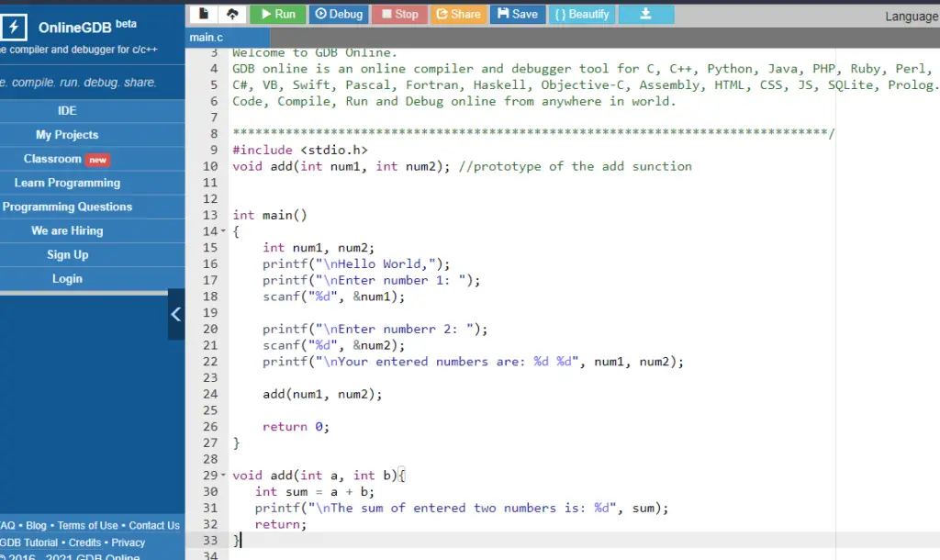The width and height of the screenshot is (940, 560).
Task: Click the 'add(num1, num2);' call on line 24
Action: (322, 394)
